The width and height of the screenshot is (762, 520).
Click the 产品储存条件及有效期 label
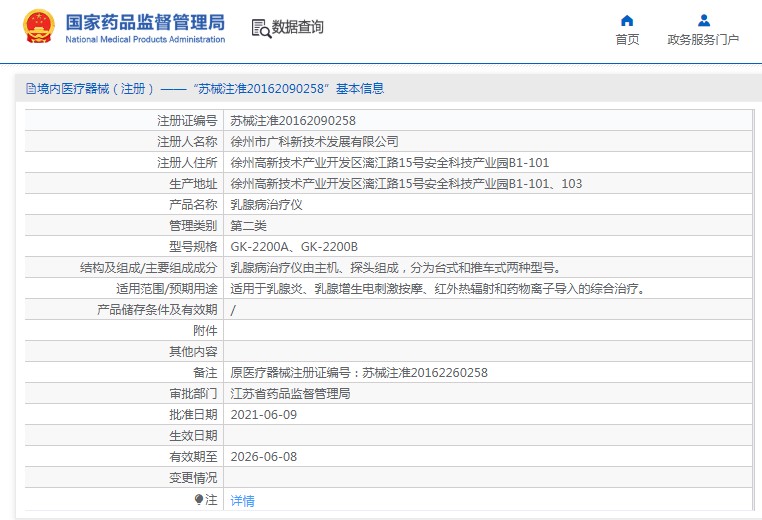(x=157, y=310)
